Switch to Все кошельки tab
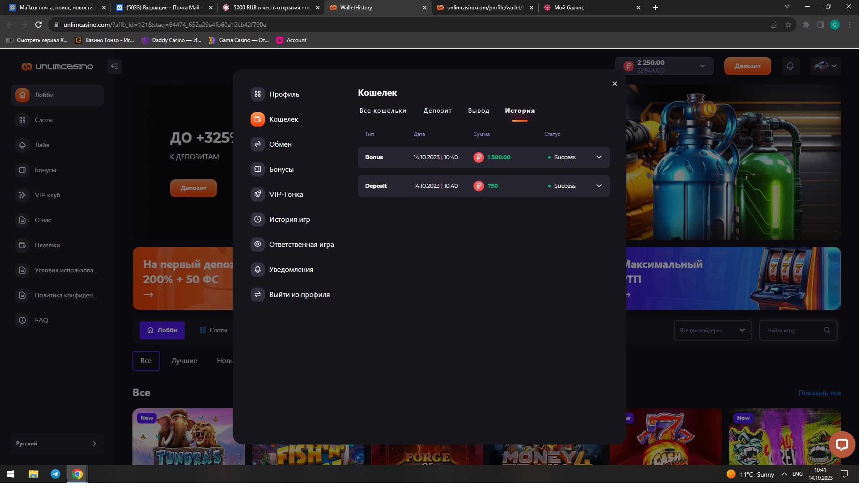 383,110
